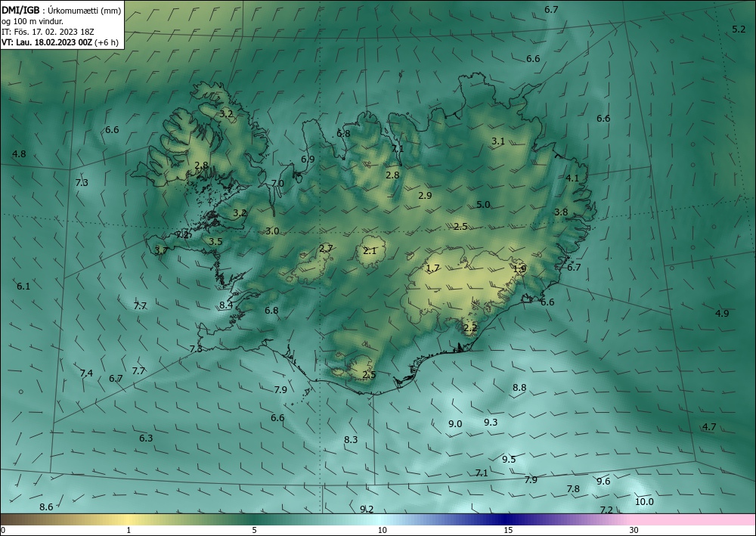Click the map value 2.9
This screenshot has width=756, height=536.
[x=425, y=196]
